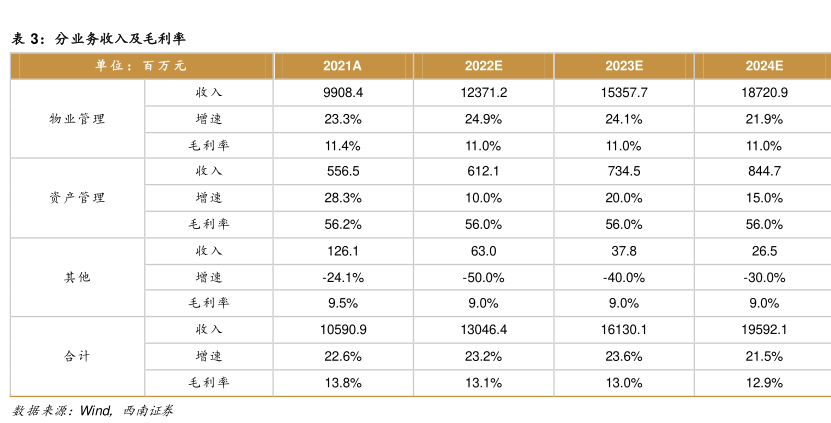Click the 12371.2 revenue cell

pyautogui.click(x=483, y=92)
